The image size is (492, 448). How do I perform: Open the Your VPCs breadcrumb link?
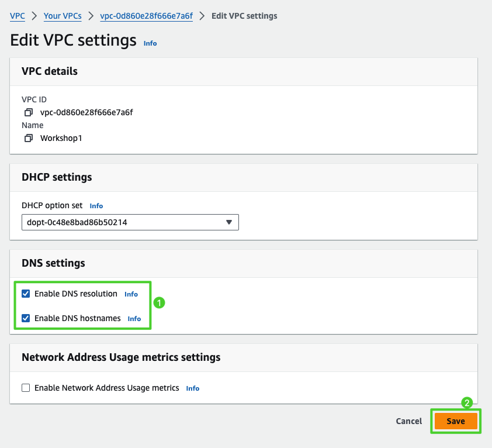[x=63, y=16]
